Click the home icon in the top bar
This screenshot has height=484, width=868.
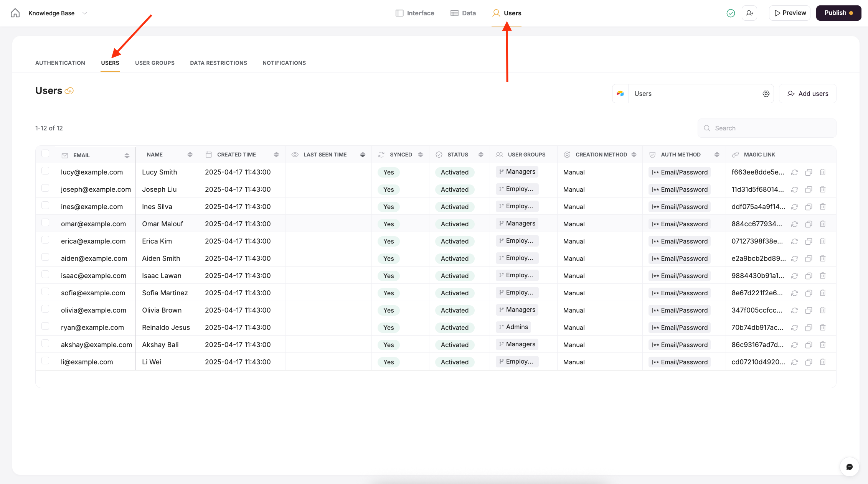click(15, 13)
